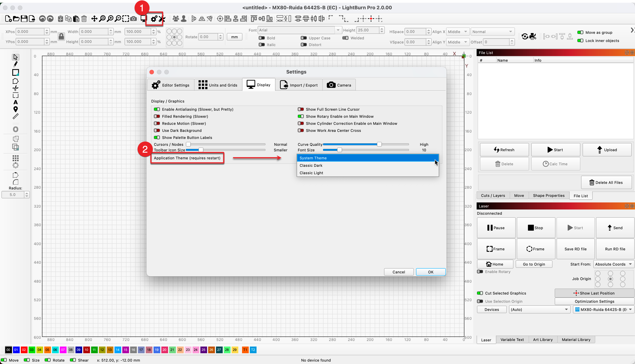Choose Classic Light from theme dropdown
The width and height of the screenshot is (635, 364).
[368, 173]
